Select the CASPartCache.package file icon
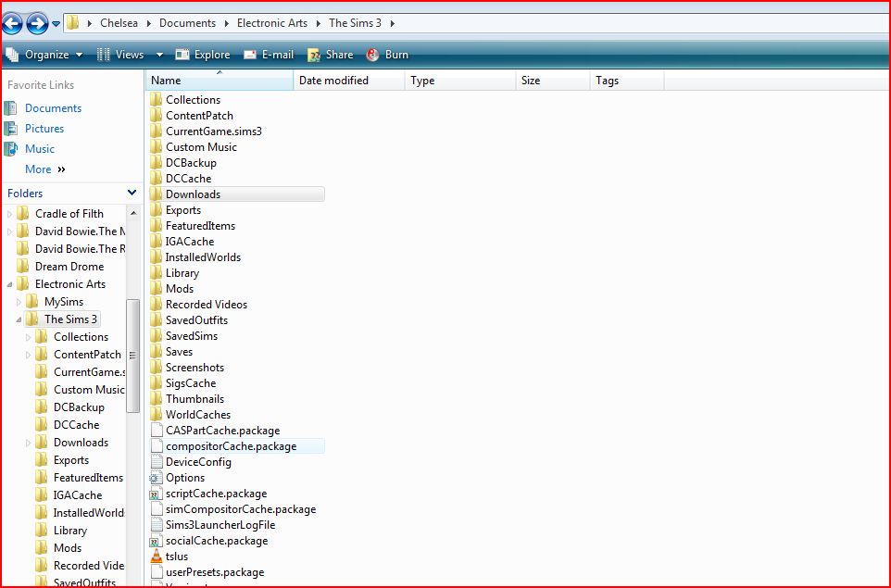This screenshot has width=891, height=588. [x=157, y=431]
